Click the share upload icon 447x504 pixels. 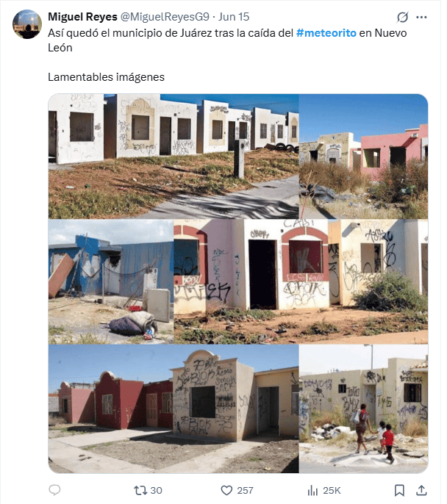pos(421,490)
